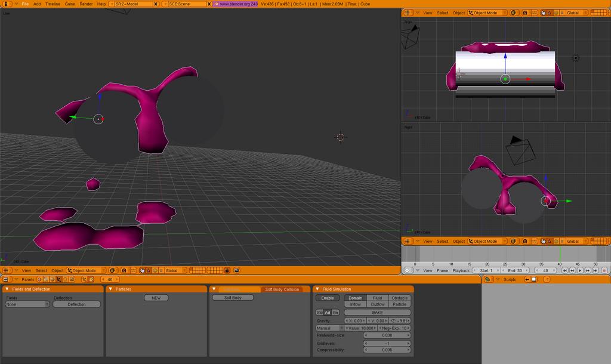The width and height of the screenshot is (611, 364).
Task: Click the Timeline window type icon
Action: point(408,270)
